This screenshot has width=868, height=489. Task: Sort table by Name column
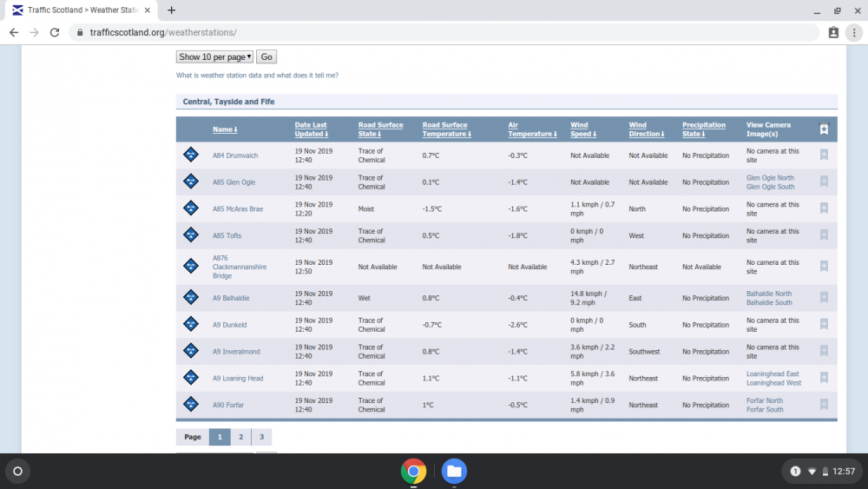click(x=225, y=129)
